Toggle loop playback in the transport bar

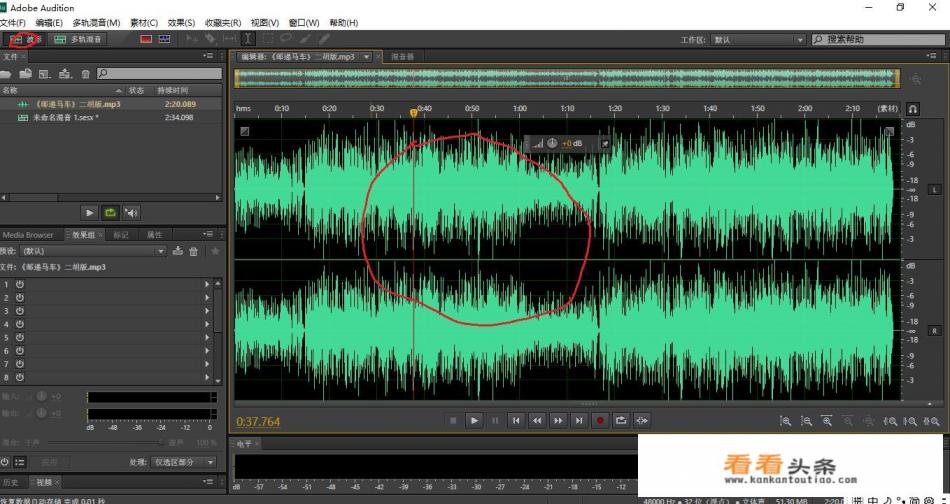(x=621, y=421)
